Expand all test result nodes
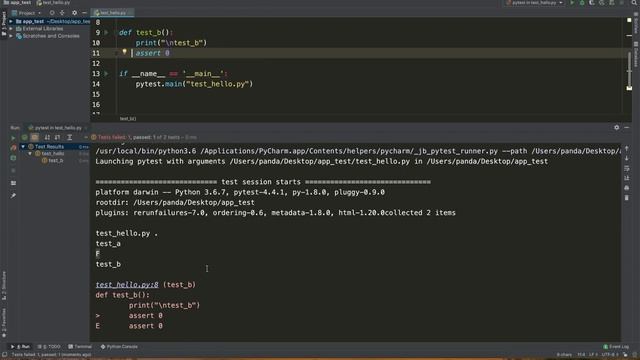The height and width of the screenshot is (360, 640). (x=69, y=138)
